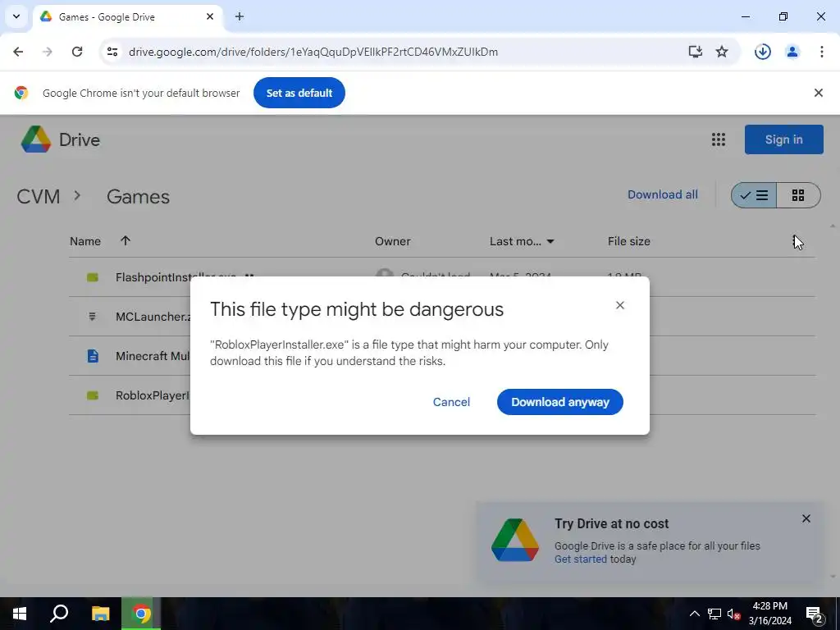This screenshot has width=840, height=630.
Task: Go back to the previous page
Action: (x=18, y=52)
